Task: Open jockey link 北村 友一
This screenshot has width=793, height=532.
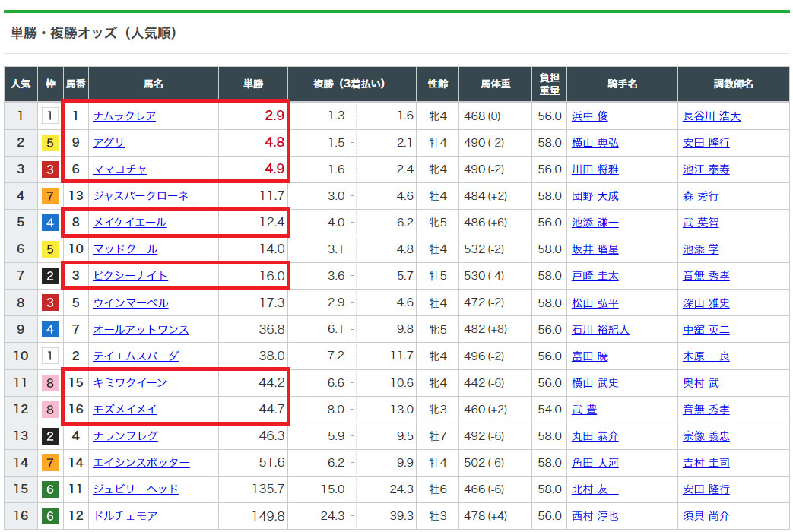Action: (x=595, y=489)
